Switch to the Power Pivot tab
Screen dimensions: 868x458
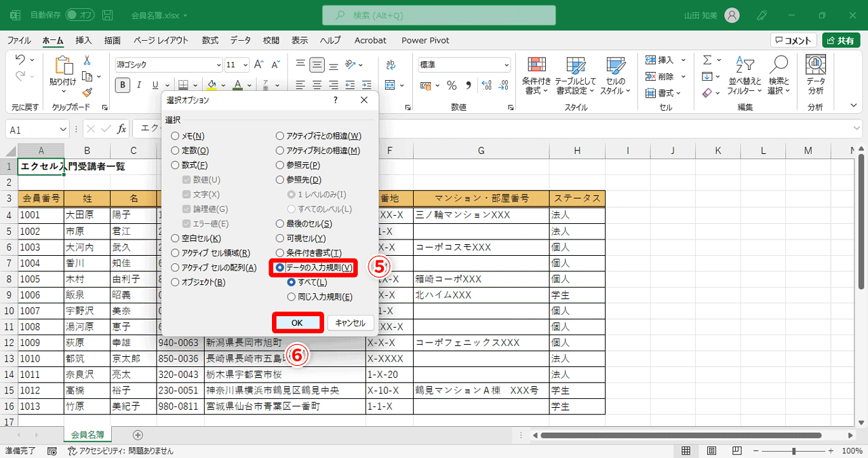tap(425, 40)
